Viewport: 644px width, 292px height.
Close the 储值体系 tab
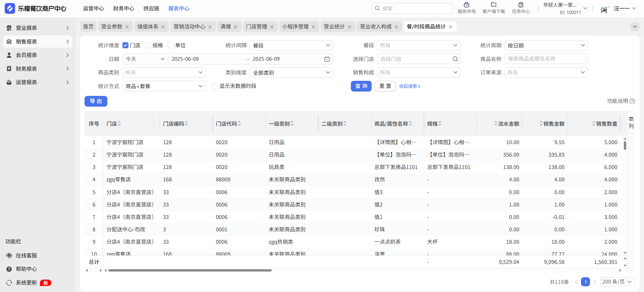click(x=163, y=27)
